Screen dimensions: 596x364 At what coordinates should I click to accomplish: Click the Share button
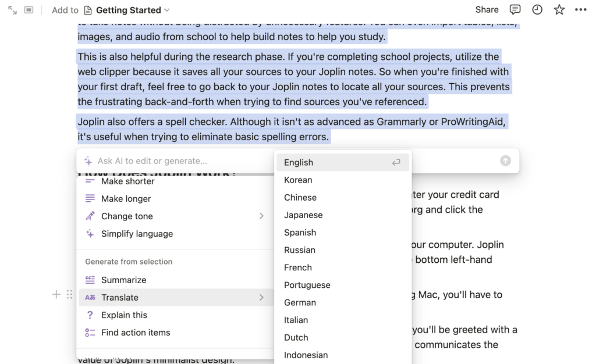pos(487,9)
